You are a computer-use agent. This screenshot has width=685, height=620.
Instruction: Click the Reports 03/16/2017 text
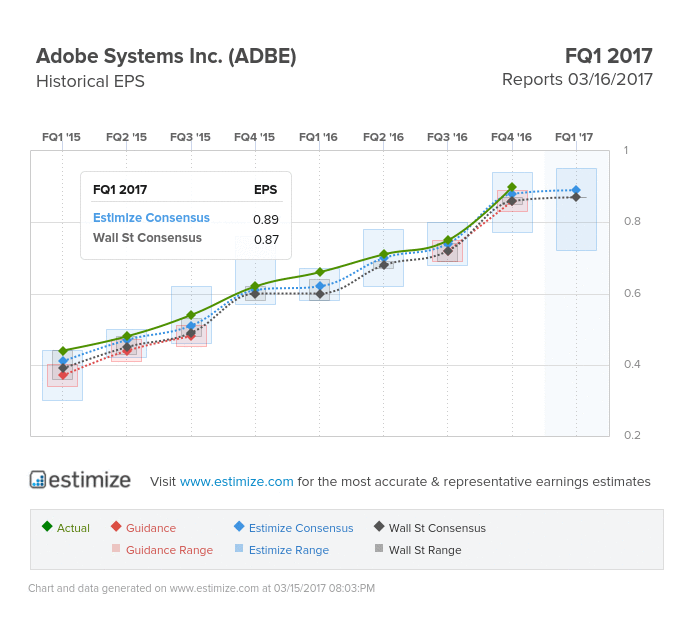pyautogui.click(x=577, y=80)
